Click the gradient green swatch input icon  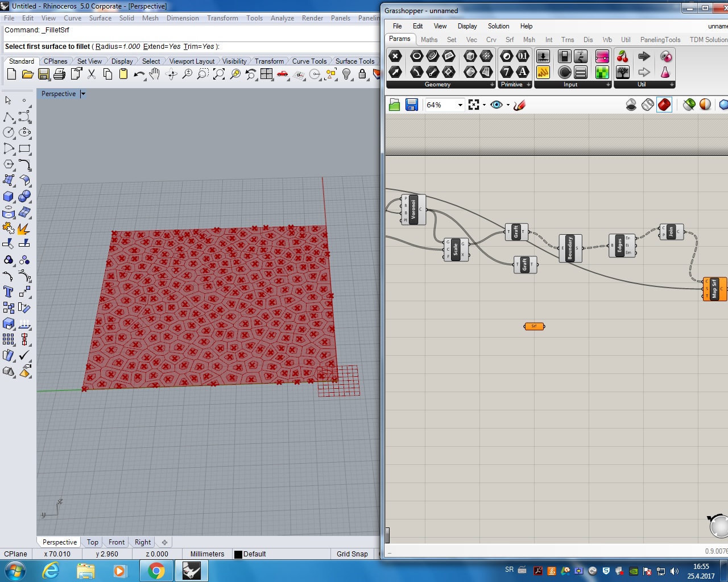click(602, 72)
